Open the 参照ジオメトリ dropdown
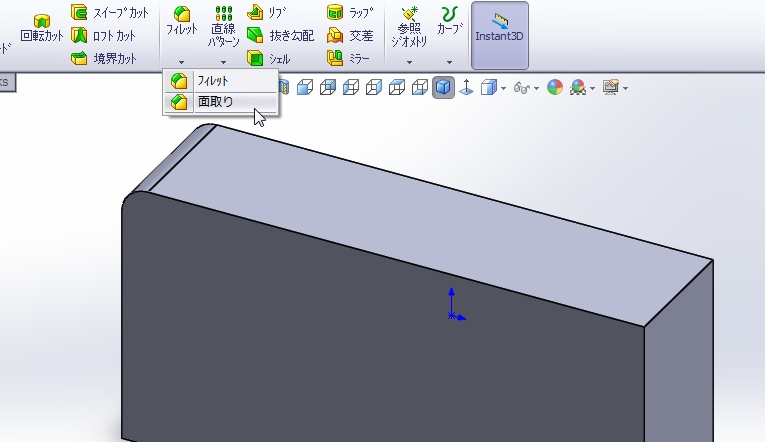This screenshot has height=442, width=765. pyautogui.click(x=408, y=62)
